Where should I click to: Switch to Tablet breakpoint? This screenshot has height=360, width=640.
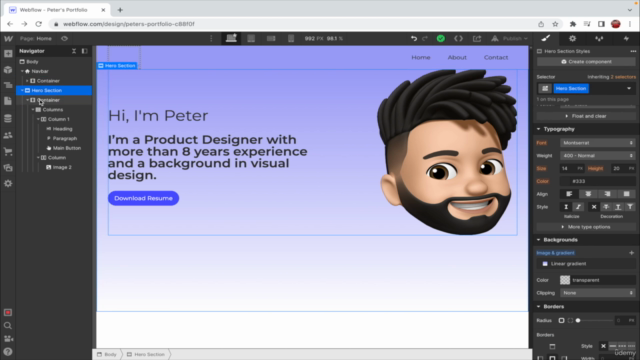pyautogui.click(x=251, y=38)
